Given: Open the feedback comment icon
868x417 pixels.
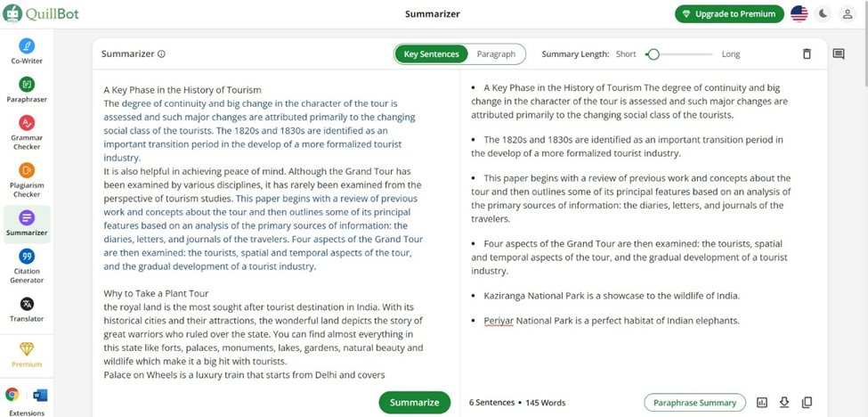Looking at the screenshot, I should pos(839,54).
